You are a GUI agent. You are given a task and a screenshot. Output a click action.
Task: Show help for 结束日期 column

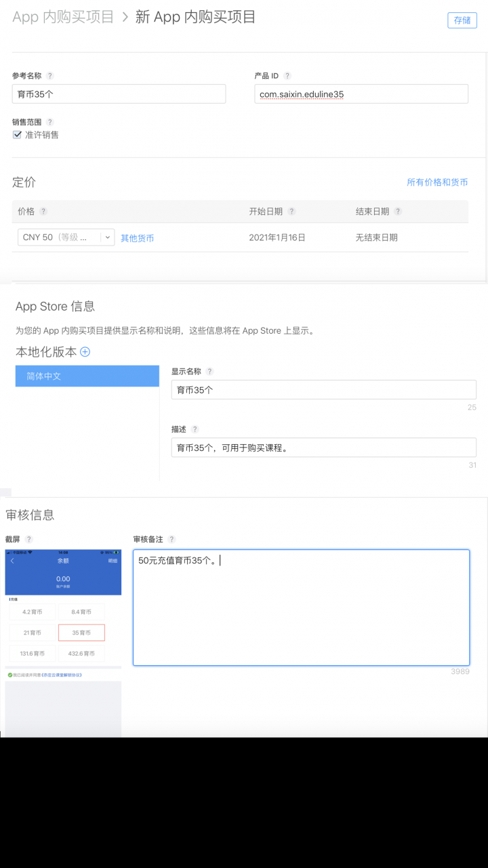pos(398,212)
